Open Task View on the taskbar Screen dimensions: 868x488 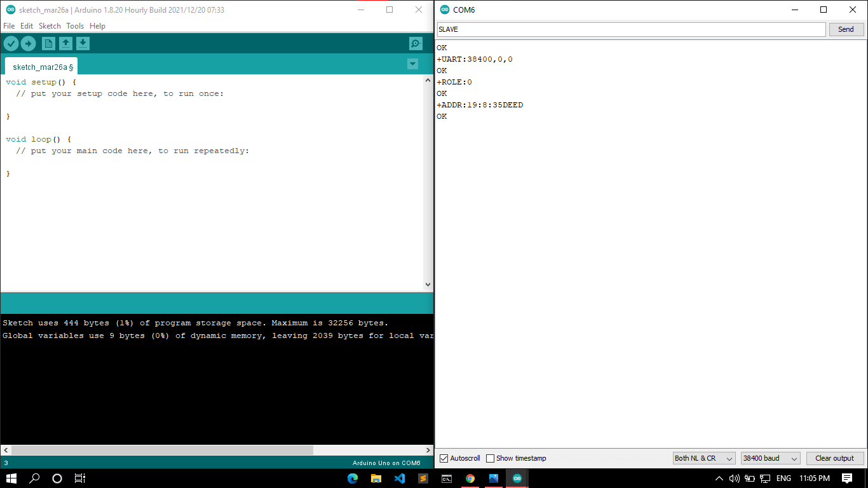[x=80, y=478]
